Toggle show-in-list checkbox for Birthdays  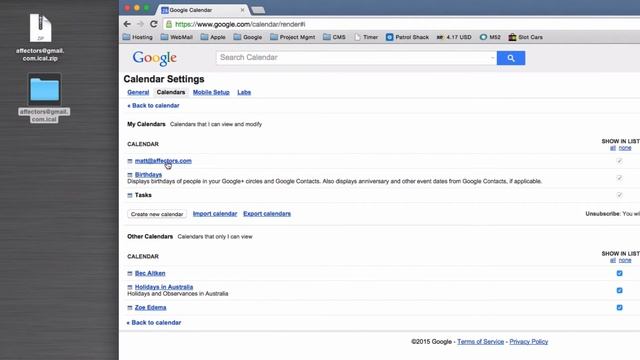click(x=619, y=178)
